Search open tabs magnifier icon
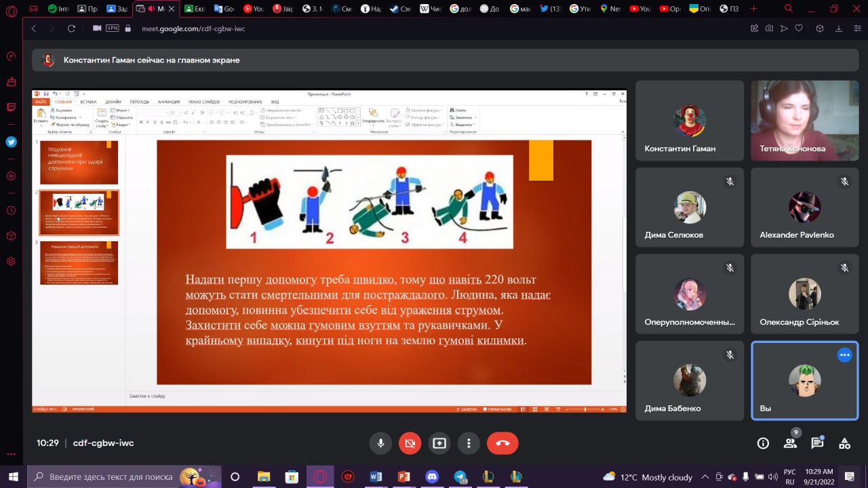The image size is (868, 488). (789, 9)
